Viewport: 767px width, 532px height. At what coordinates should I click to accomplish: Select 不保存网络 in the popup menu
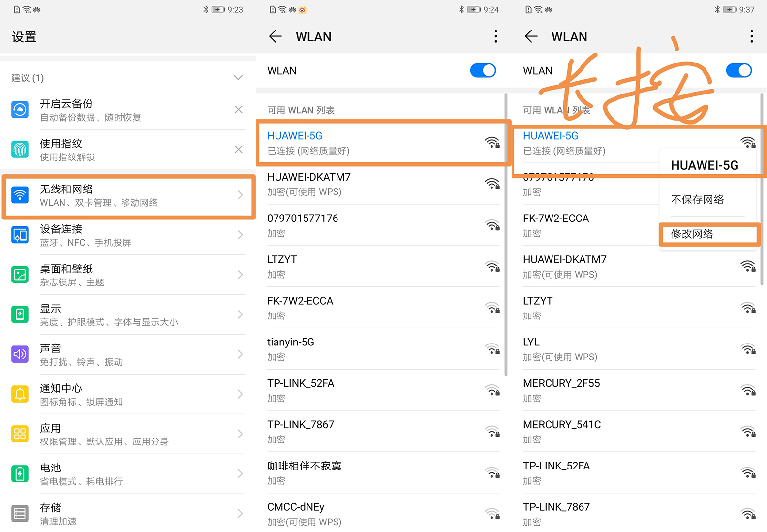[x=698, y=200]
